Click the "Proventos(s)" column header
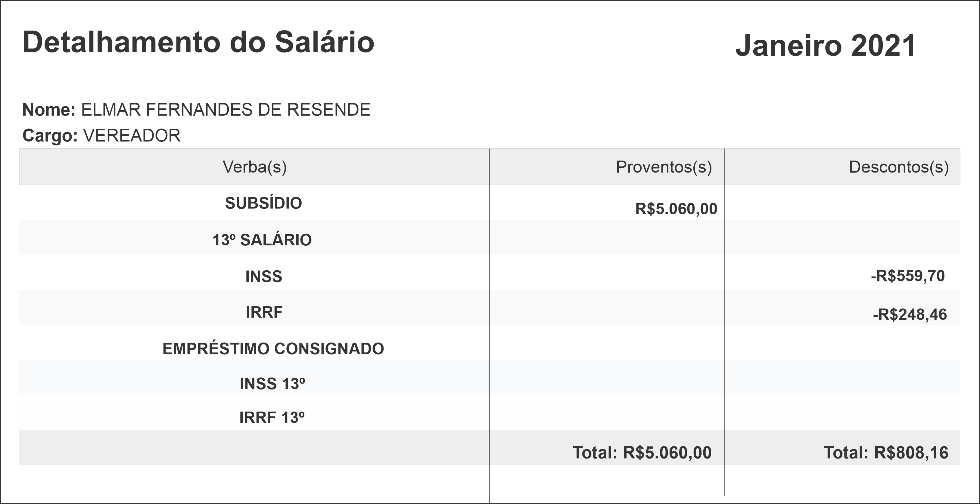Screen dimensions: 980x504 664,167
